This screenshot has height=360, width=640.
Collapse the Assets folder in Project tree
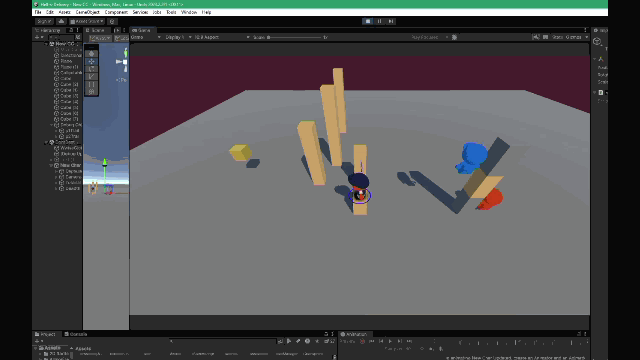point(36,348)
